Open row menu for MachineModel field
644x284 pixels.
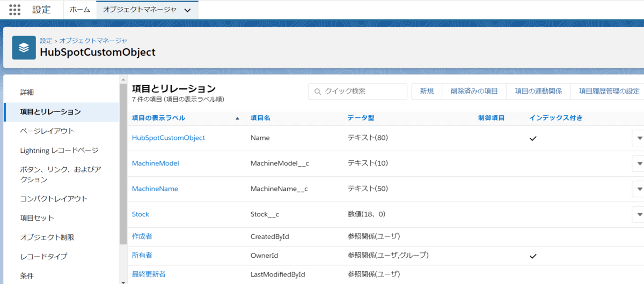pos(639,163)
